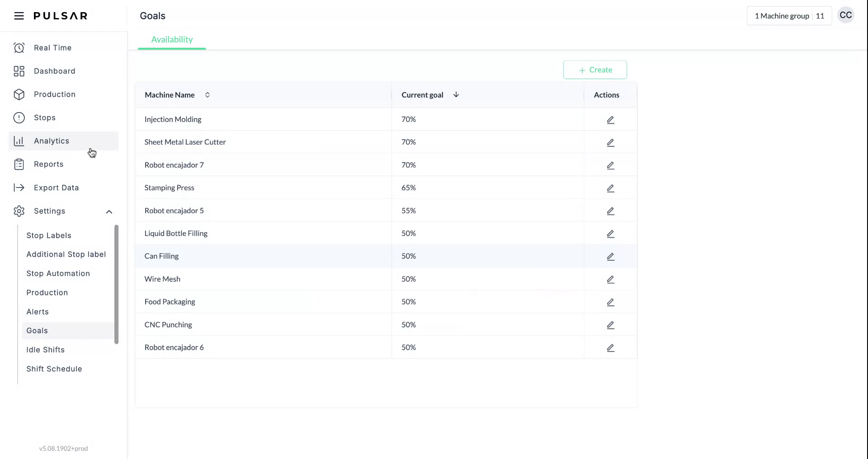
Task: Click the CC account avatar
Action: pyautogui.click(x=845, y=15)
